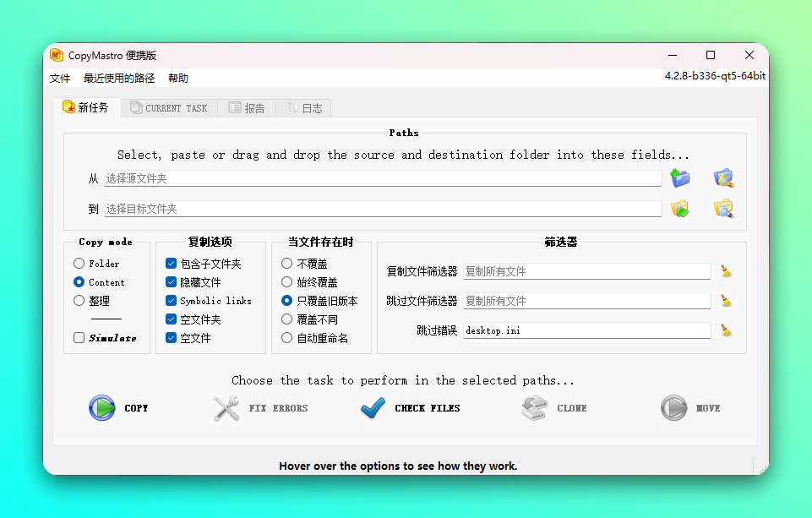Image resolution: width=812 pixels, height=518 pixels.
Task: Click the gray MOVE play icon
Action: (673, 407)
